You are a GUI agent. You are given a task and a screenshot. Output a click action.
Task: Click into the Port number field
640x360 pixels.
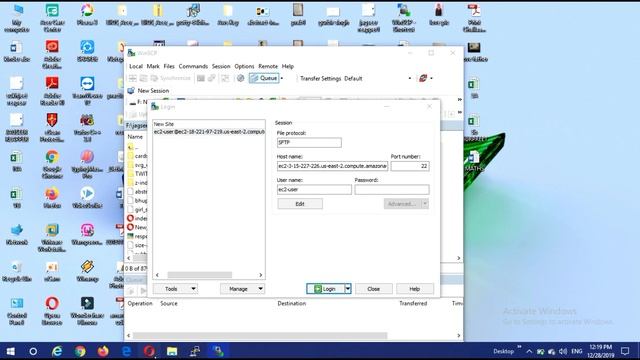click(410, 166)
